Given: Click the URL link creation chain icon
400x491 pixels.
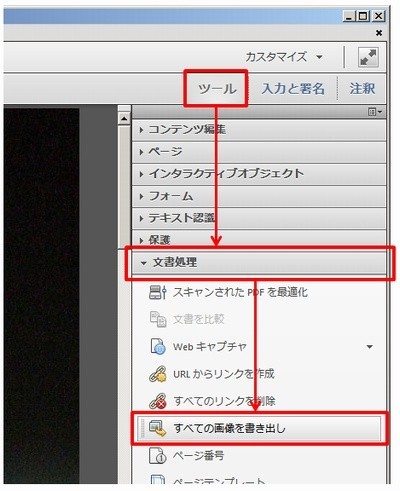Looking at the screenshot, I should 157,374.
